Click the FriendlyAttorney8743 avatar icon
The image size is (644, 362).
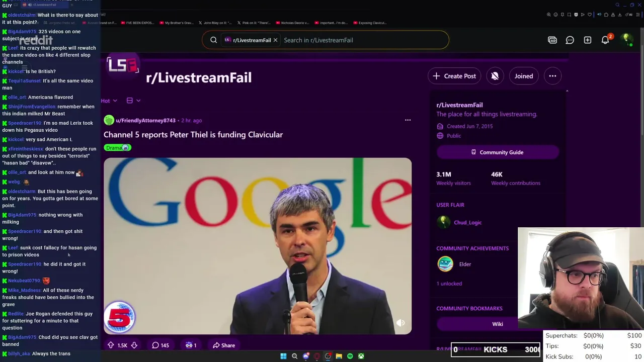pyautogui.click(x=109, y=120)
